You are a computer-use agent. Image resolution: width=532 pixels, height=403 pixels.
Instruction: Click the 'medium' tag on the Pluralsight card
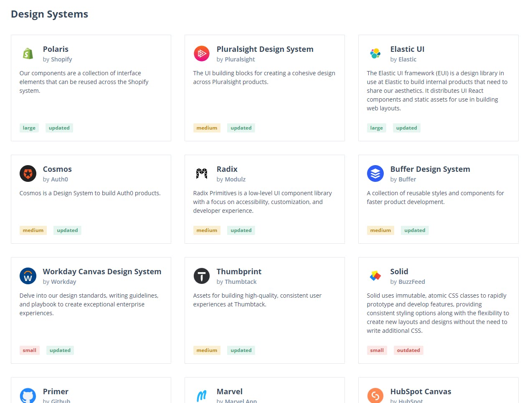[207, 128]
